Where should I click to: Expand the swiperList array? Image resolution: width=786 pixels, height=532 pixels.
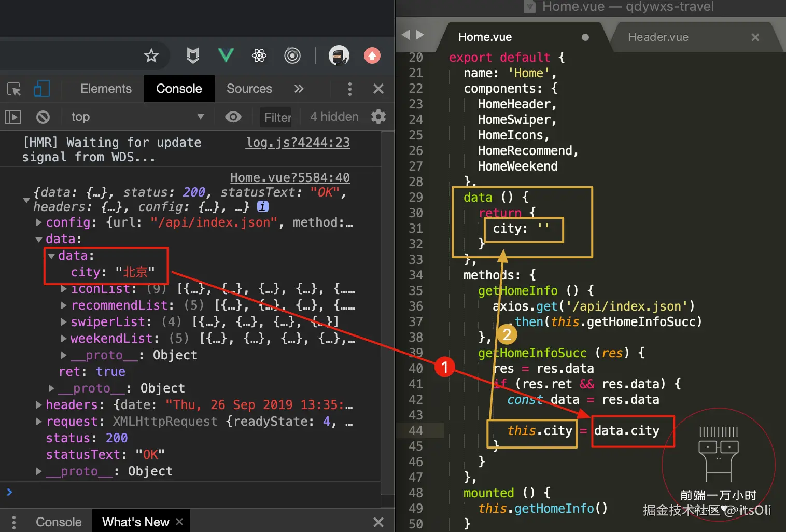[64, 322]
